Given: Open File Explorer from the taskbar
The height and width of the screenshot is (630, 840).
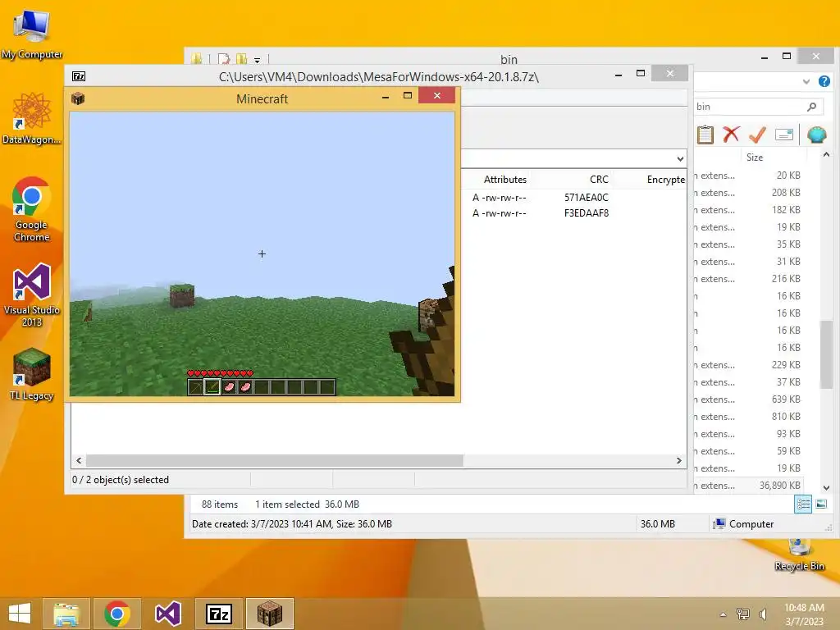Looking at the screenshot, I should click(x=66, y=614).
